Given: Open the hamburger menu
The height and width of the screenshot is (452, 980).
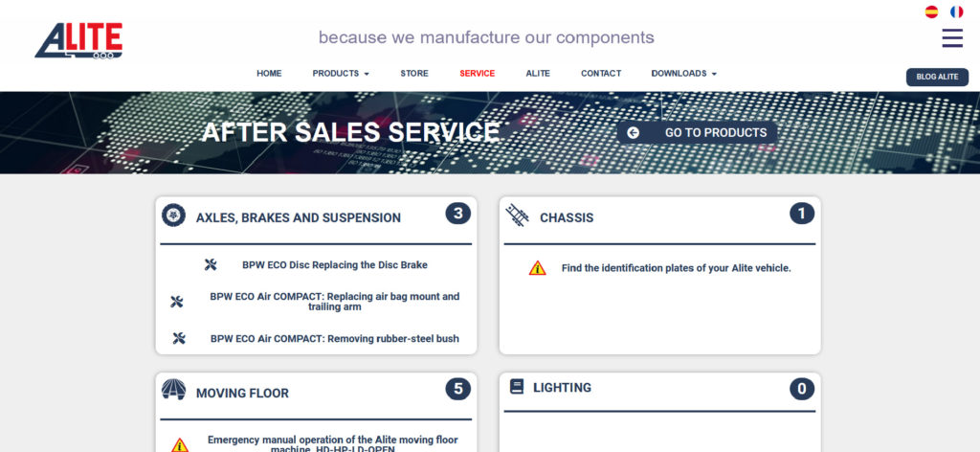Looking at the screenshot, I should coord(952,38).
